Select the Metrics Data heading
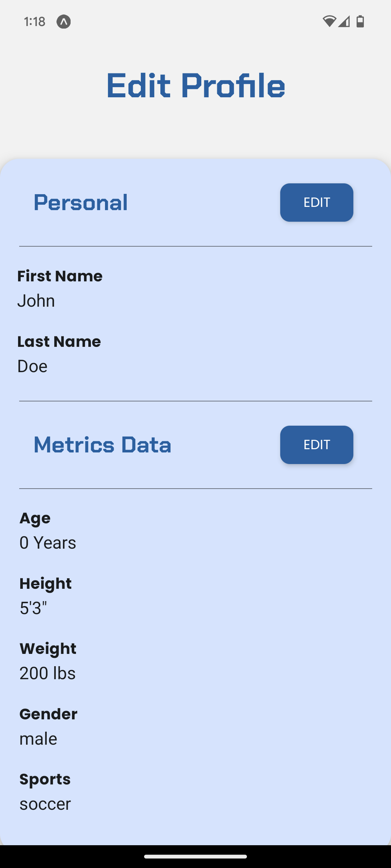Screen dimensions: 391x868 [102, 445]
